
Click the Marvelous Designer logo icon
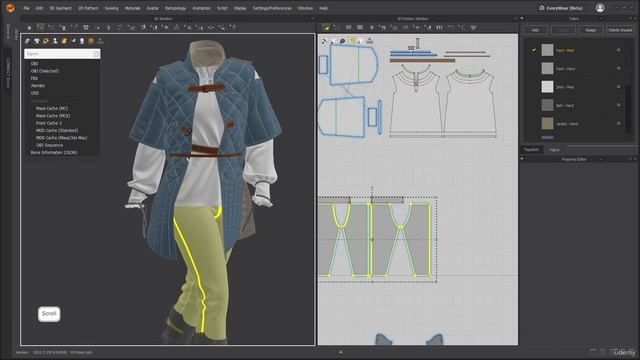click(10, 8)
